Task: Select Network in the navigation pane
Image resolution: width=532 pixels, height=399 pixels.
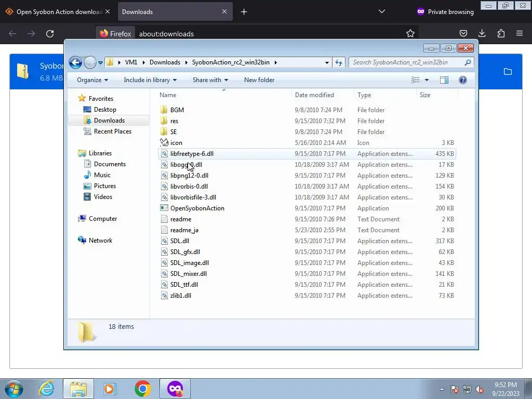Action: (x=100, y=240)
